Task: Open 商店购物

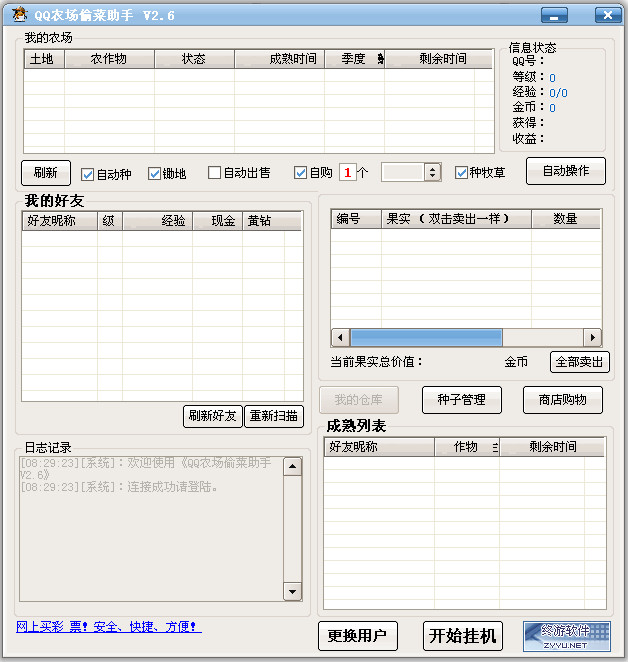Action: click(563, 400)
